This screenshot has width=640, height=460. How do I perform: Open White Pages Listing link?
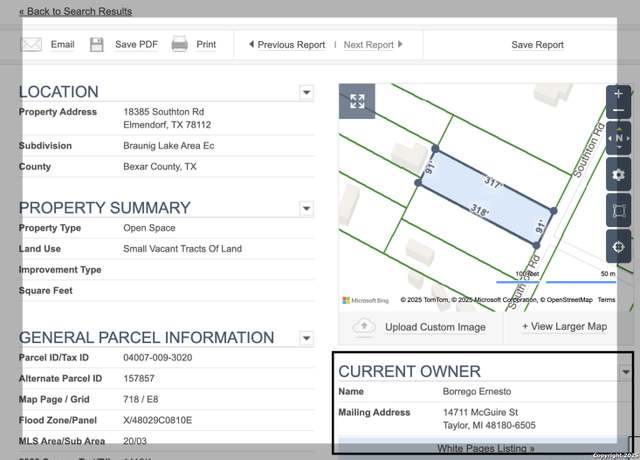coord(485,448)
